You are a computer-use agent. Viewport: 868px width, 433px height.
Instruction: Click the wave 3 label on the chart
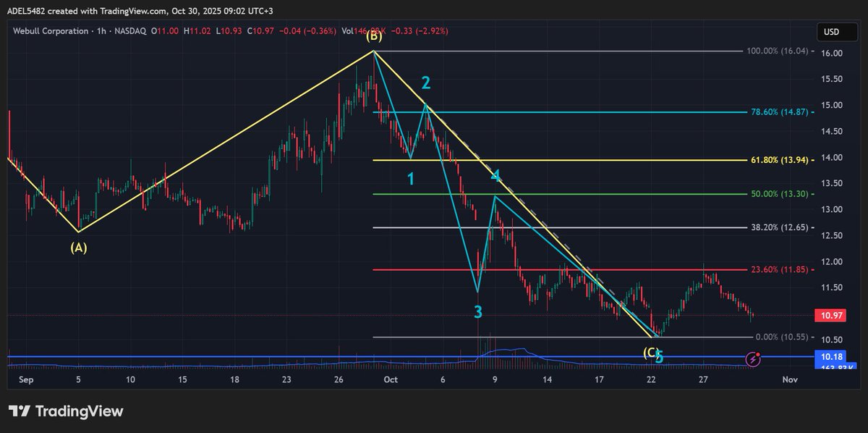(477, 313)
